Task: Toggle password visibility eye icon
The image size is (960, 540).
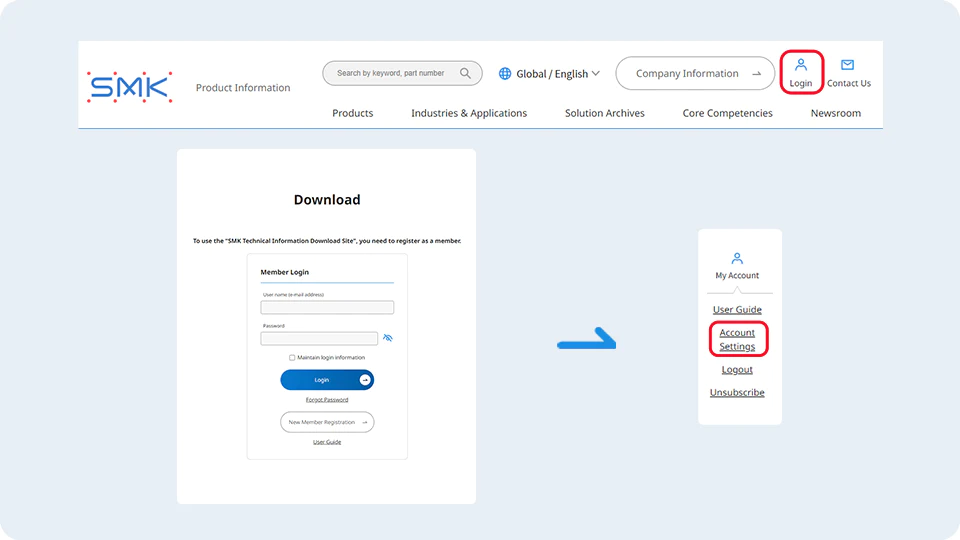Action: 388,338
